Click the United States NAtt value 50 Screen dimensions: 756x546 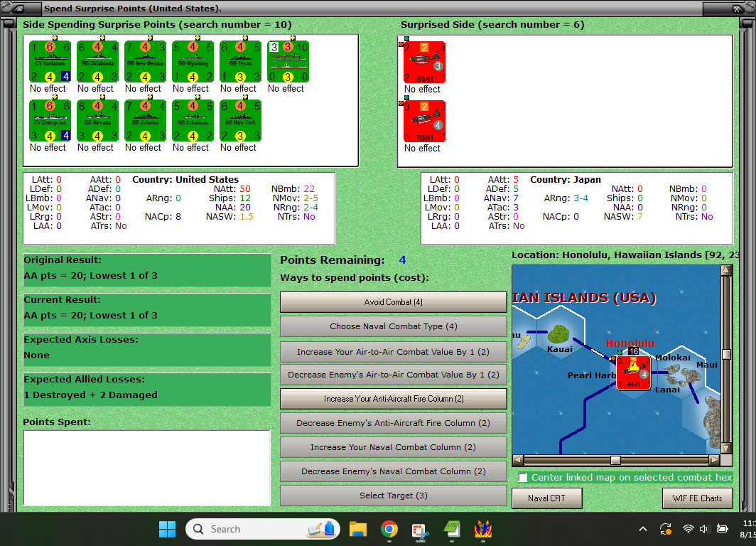pos(245,188)
